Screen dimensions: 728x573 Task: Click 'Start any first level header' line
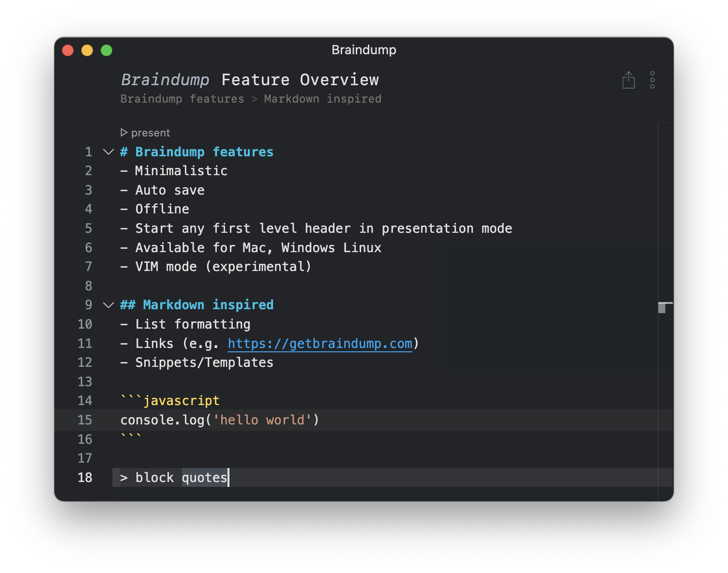pos(316,228)
